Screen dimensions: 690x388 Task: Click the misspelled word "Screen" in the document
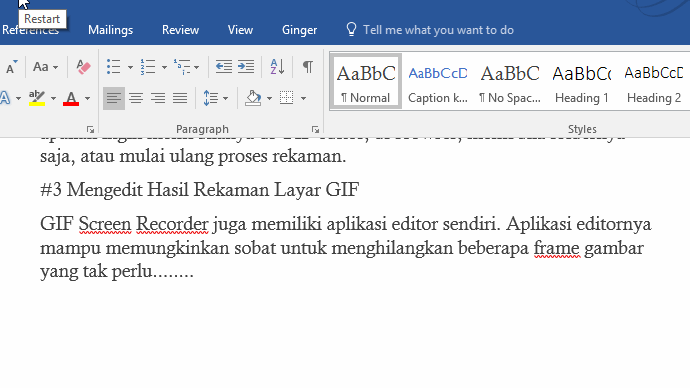tap(105, 224)
